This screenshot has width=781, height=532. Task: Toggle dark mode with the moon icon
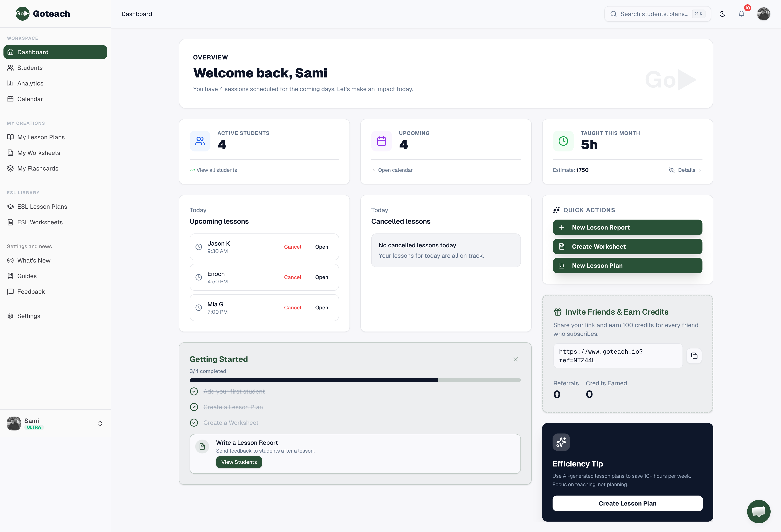click(x=722, y=14)
